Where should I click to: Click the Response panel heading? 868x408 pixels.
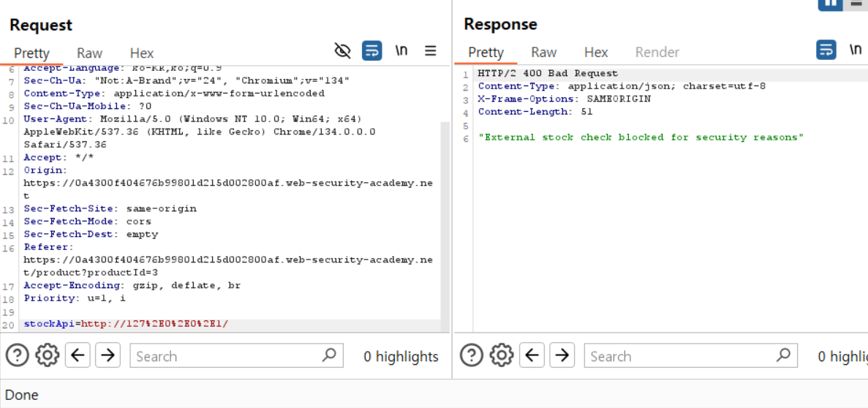click(500, 24)
